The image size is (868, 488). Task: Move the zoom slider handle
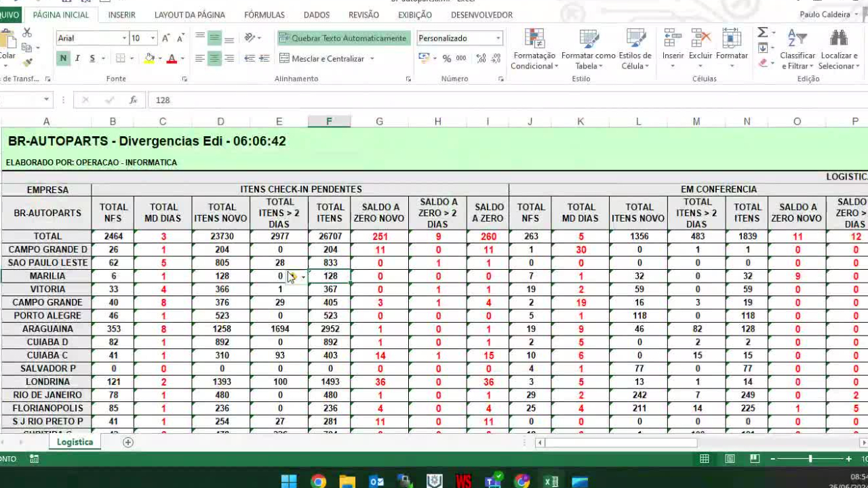pyautogui.click(x=810, y=459)
